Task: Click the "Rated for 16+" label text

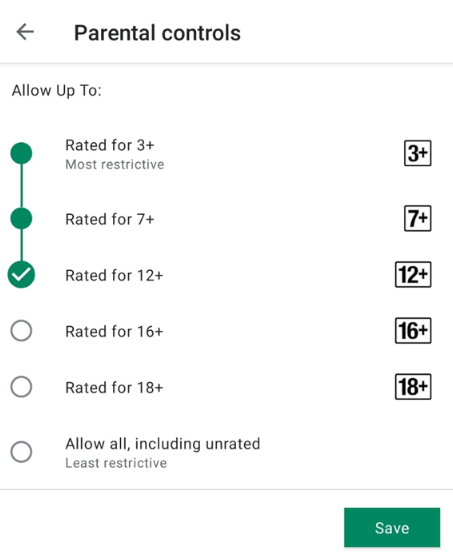Action: [114, 331]
